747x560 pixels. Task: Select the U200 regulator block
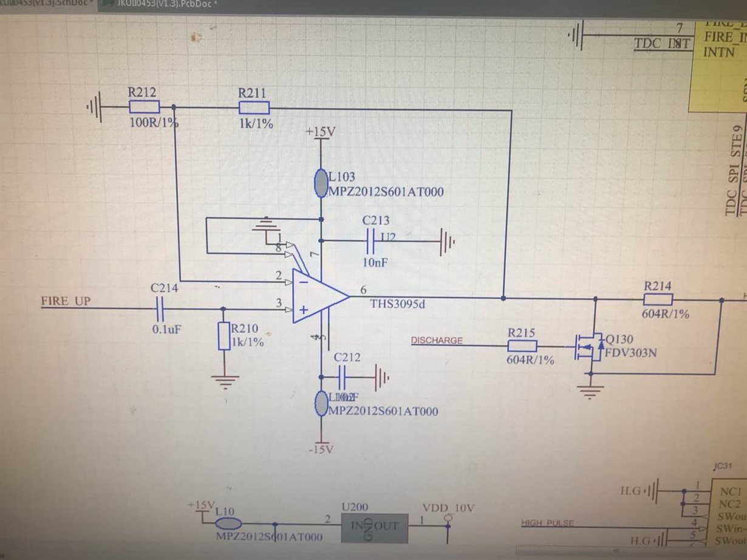pyautogui.click(x=373, y=528)
